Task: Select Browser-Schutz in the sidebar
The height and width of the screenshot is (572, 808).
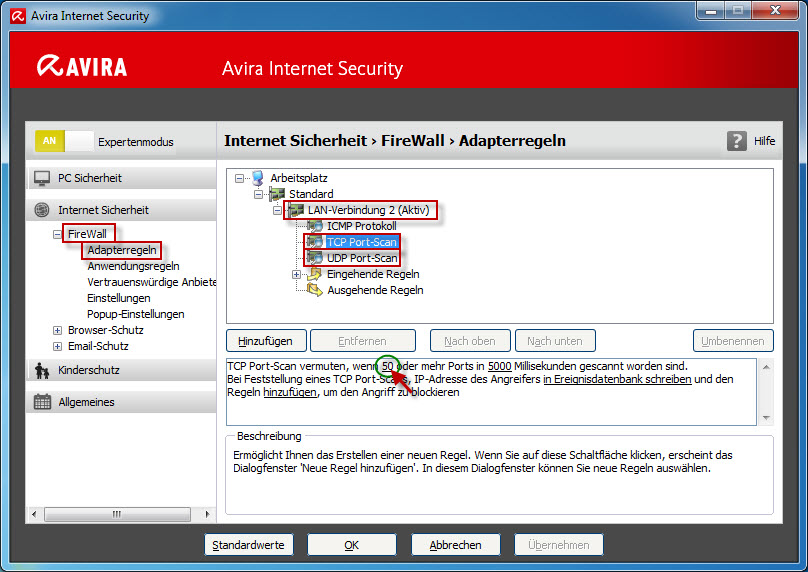Action: [106, 330]
